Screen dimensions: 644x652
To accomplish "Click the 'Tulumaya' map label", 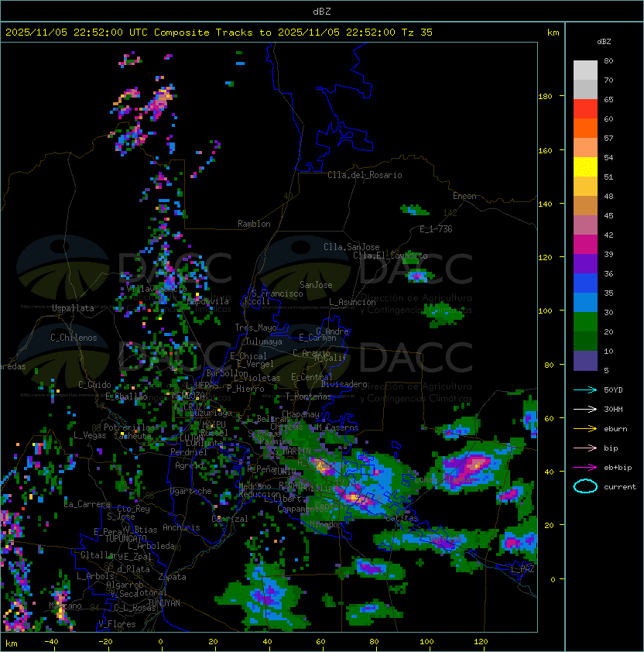I will click(264, 341).
